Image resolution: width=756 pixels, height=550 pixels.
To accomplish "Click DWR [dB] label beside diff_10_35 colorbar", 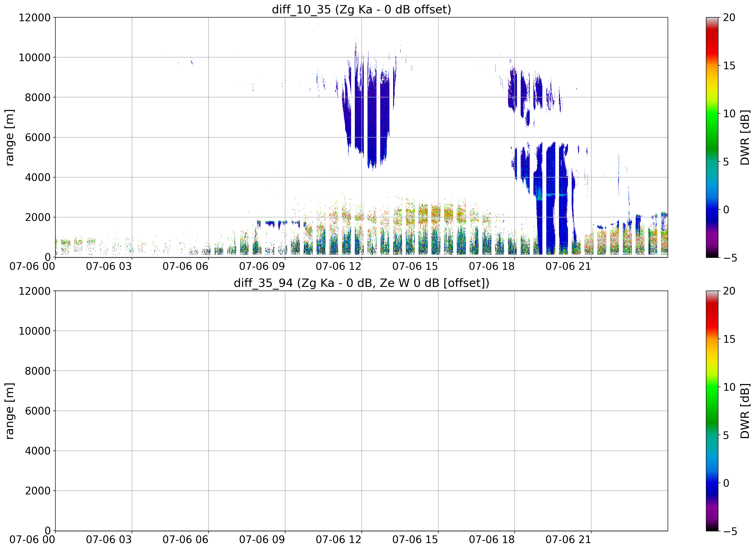I will point(745,137).
